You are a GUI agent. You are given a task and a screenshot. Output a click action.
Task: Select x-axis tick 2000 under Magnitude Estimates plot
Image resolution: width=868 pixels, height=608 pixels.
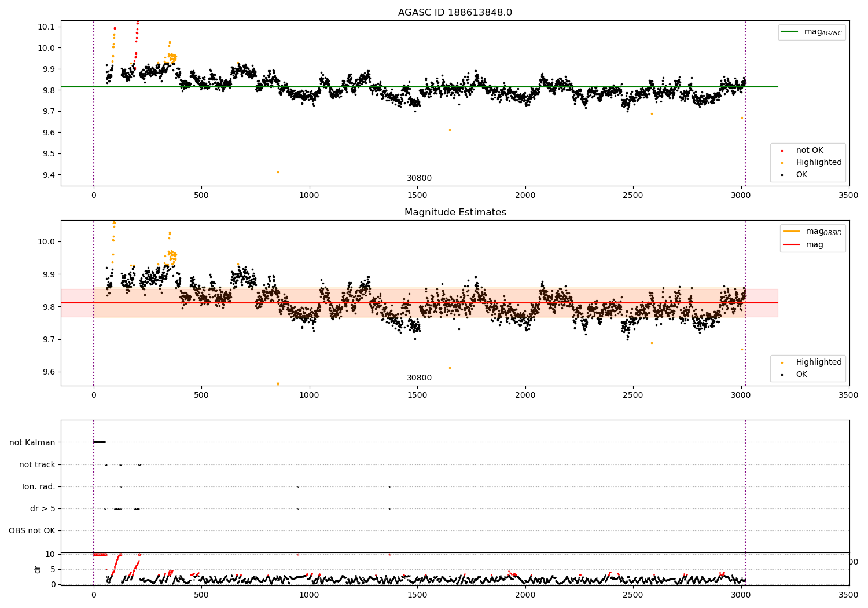tap(525, 395)
